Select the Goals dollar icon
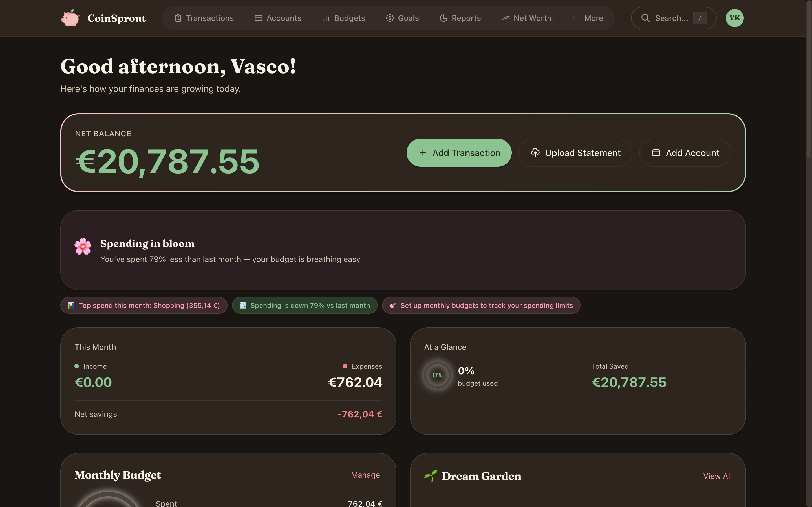The image size is (812, 507). (x=390, y=18)
